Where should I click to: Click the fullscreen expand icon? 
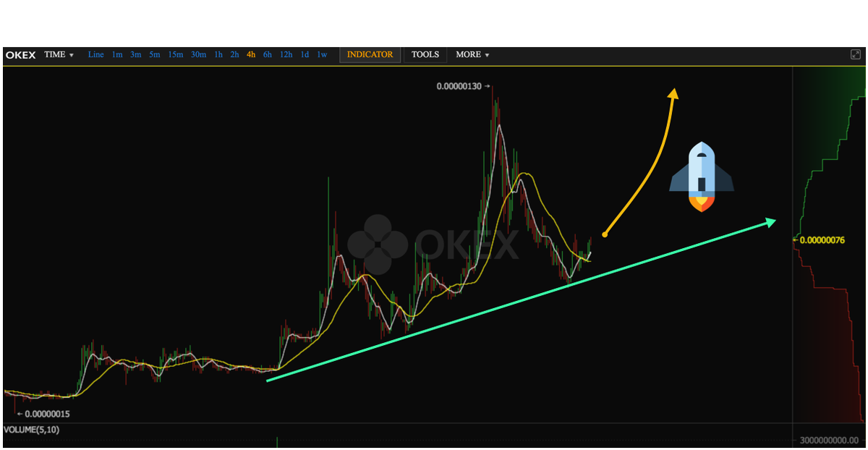click(856, 54)
